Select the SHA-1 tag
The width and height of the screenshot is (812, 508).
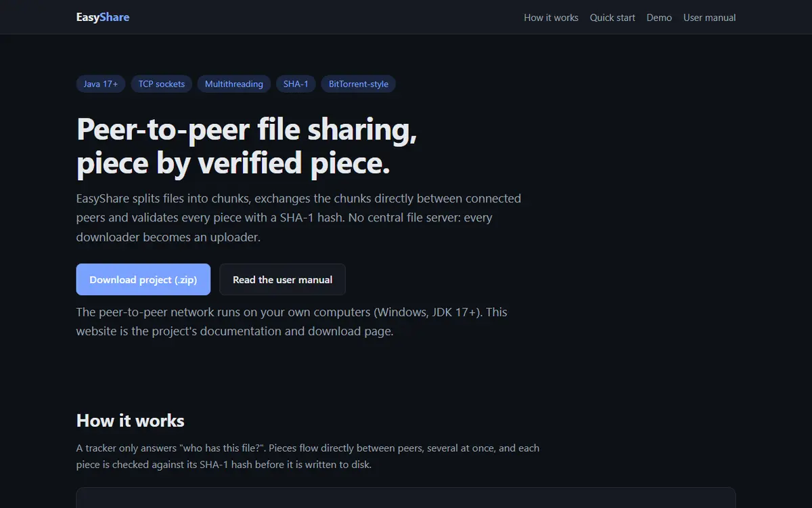point(296,84)
